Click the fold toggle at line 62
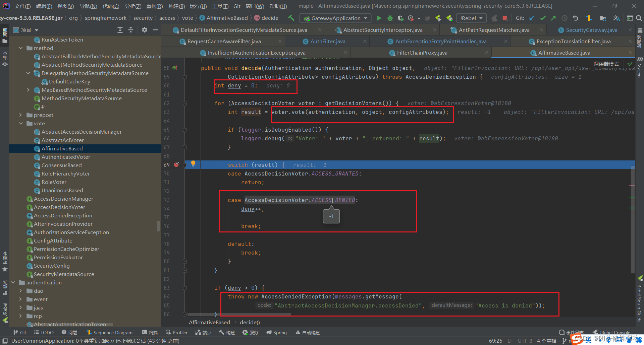This screenshot has width=644, height=345. pyautogui.click(x=184, y=103)
